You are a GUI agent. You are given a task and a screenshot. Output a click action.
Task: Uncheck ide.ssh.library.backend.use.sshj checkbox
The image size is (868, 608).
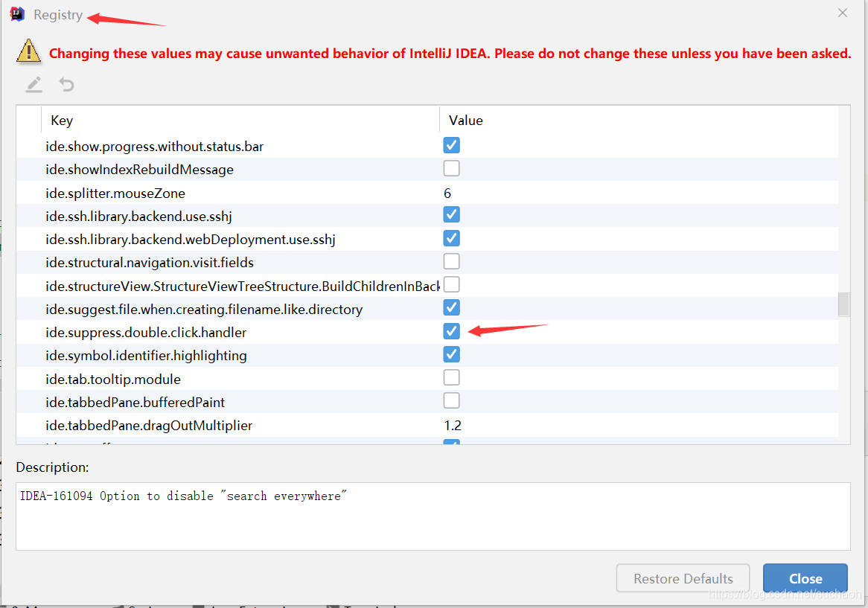(451, 215)
